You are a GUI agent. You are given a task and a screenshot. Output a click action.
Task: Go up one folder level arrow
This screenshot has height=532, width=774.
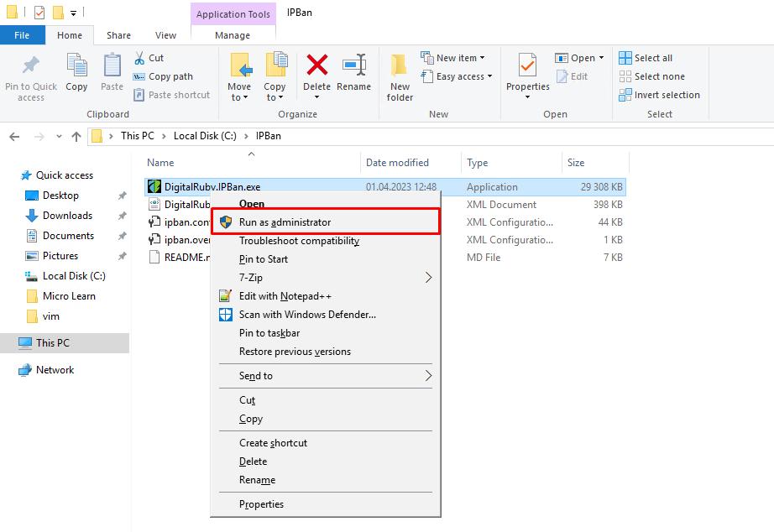76,137
